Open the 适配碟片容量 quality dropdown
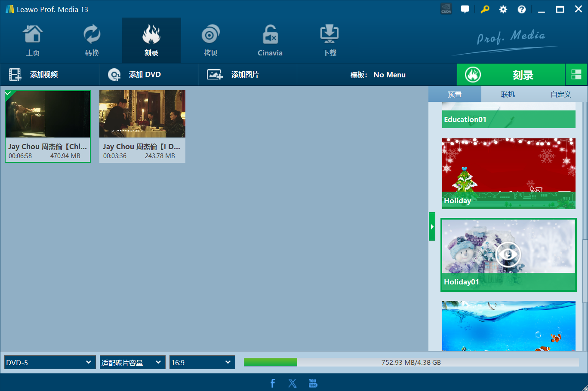This screenshot has width=588, height=391. click(132, 362)
